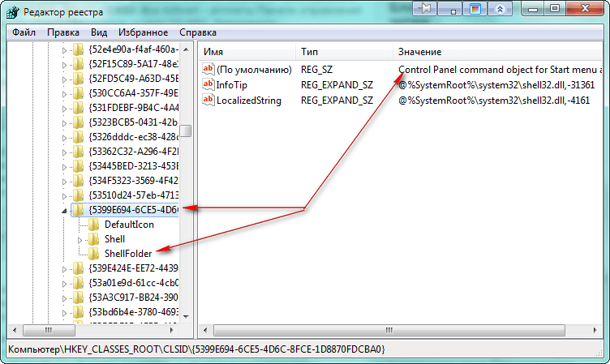Click the registry path in the status bar
This screenshot has height=364, width=610.
(x=196, y=349)
